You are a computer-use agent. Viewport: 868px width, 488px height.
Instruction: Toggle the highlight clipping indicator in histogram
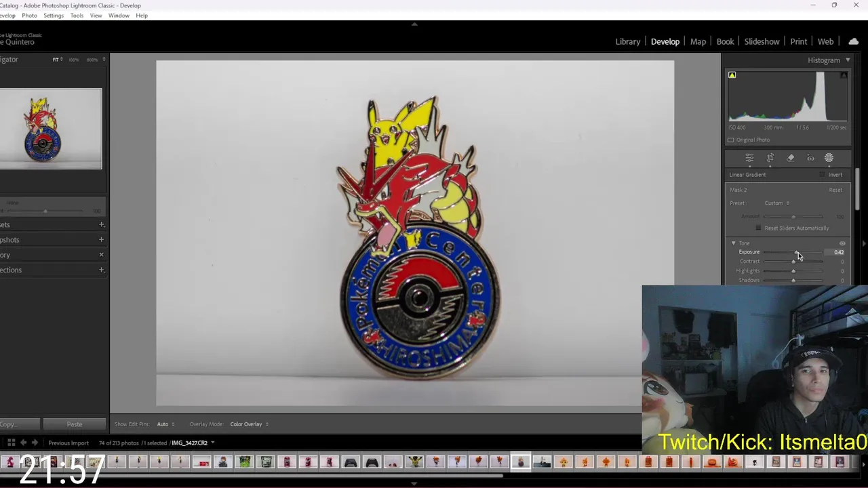pyautogui.click(x=844, y=75)
